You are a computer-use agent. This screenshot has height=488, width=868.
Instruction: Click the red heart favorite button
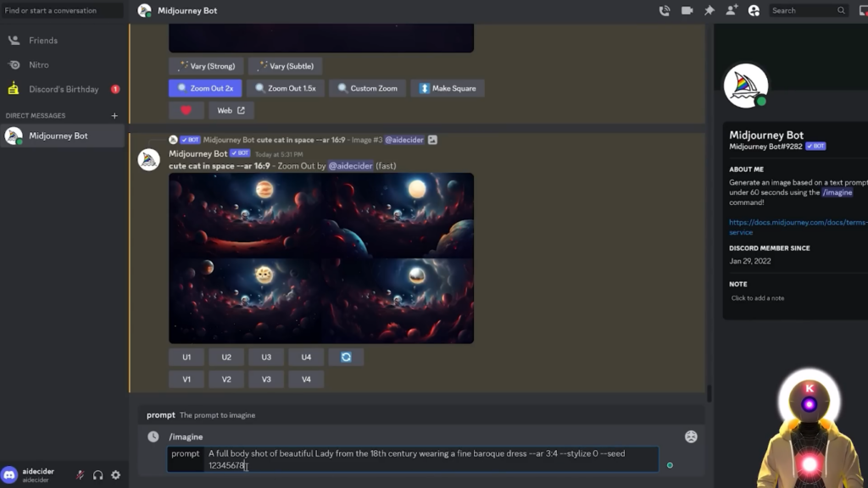[x=186, y=110]
